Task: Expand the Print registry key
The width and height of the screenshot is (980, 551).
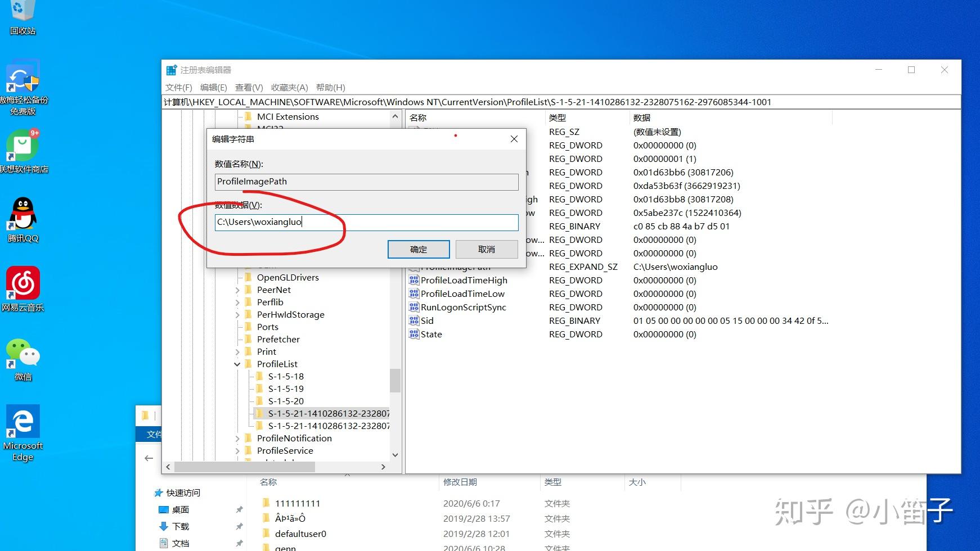Action: tap(237, 352)
